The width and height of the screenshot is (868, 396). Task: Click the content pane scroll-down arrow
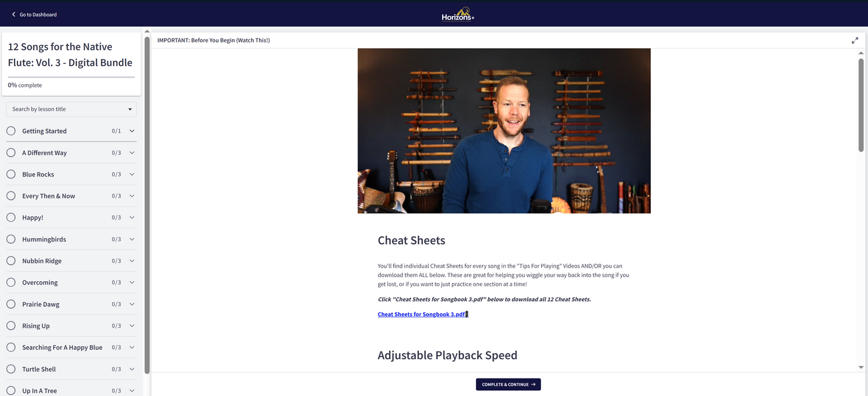pos(861,367)
